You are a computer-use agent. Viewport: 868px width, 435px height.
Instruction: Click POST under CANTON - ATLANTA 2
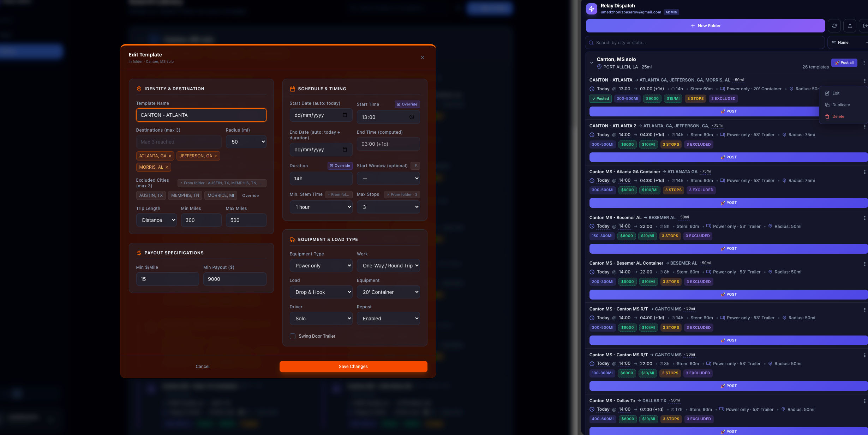coord(729,157)
